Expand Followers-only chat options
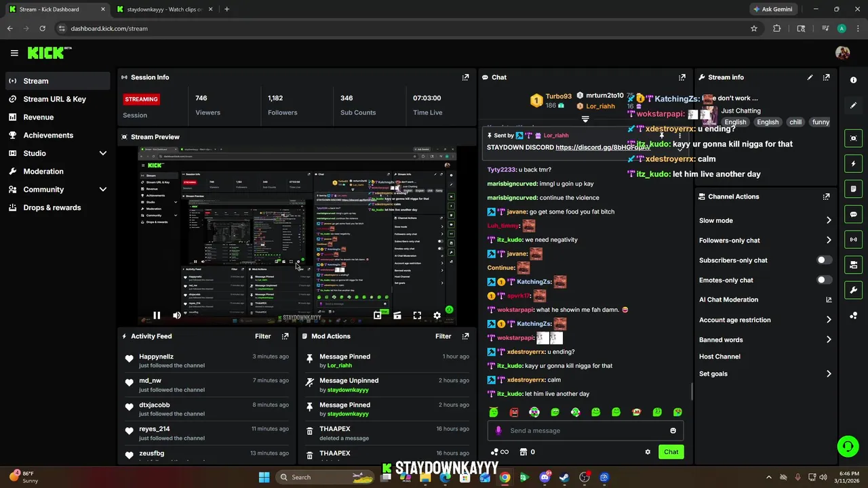Viewport: 868px width, 488px height. click(829, 240)
